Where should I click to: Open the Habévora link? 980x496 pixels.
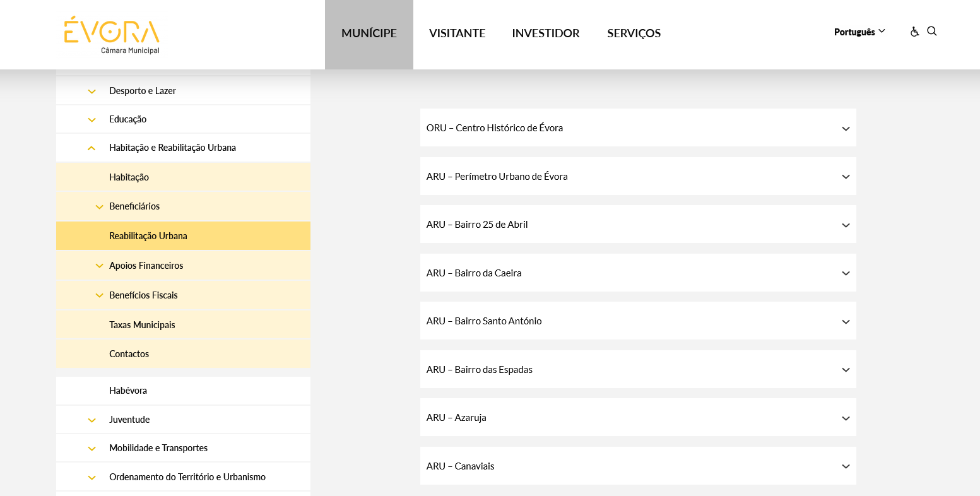tap(128, 391)
